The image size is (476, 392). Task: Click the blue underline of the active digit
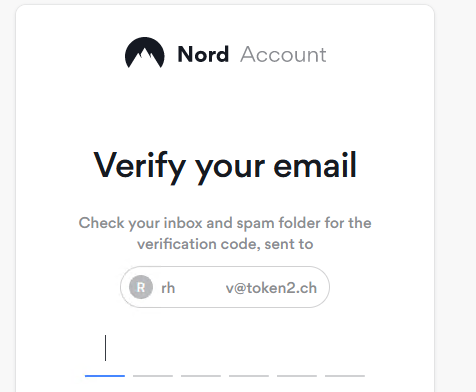click(x=105, y=376)
